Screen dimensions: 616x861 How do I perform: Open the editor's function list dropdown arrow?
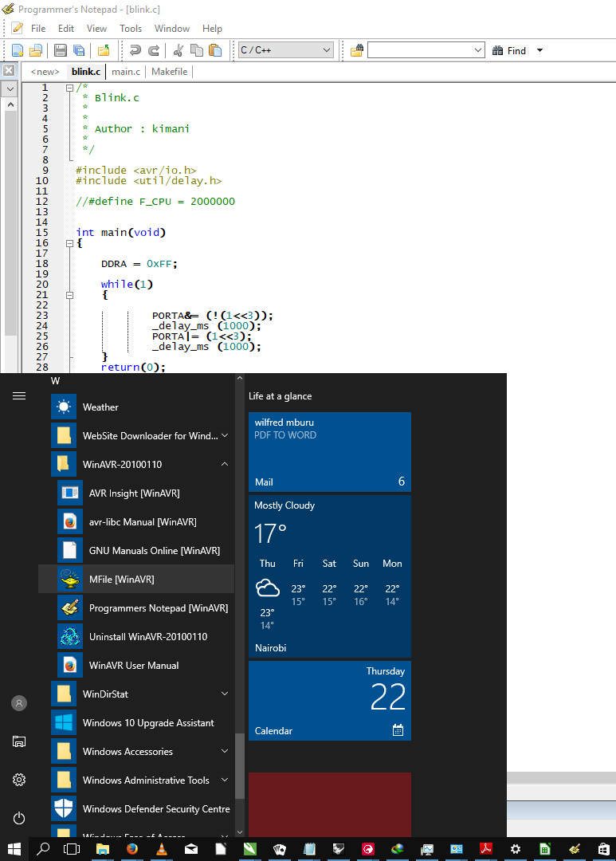coord(10,88)
